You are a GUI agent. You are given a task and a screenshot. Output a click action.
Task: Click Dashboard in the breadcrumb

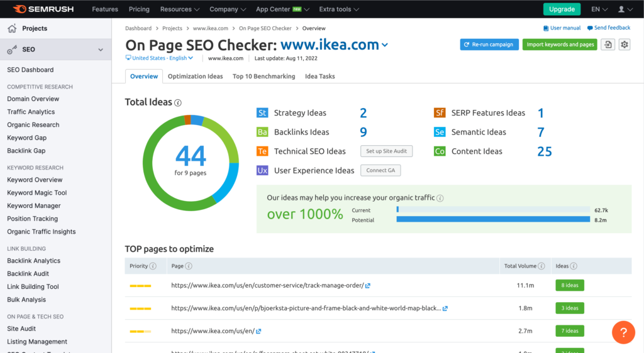point(138,28)
